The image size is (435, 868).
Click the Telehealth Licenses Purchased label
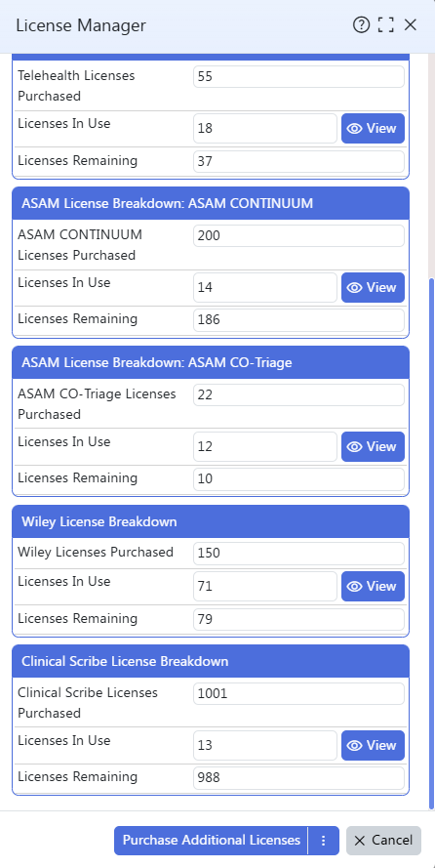[76, 86]
